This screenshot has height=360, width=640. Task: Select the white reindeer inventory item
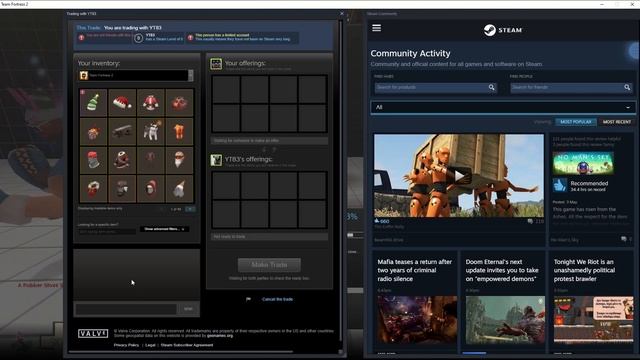151,131
